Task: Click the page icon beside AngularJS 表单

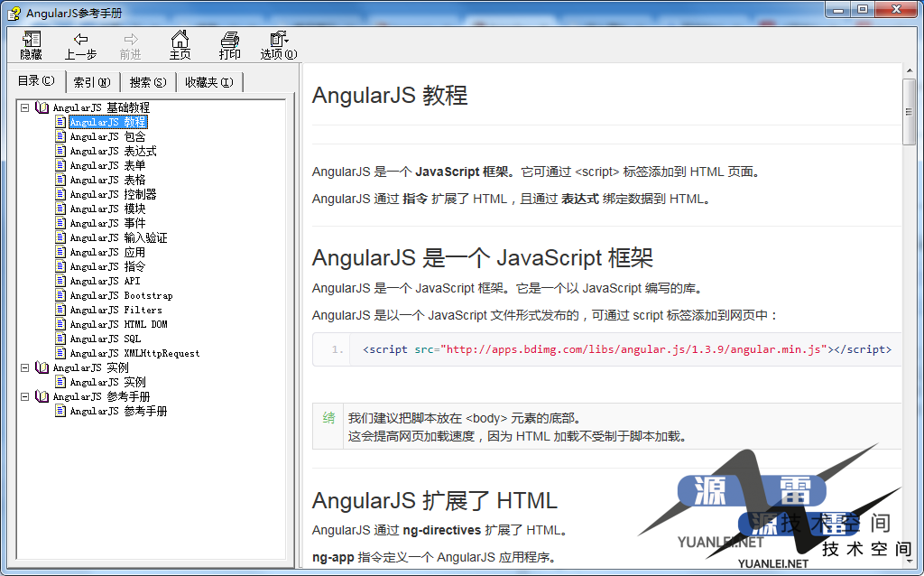Action: tap(60, 165)
